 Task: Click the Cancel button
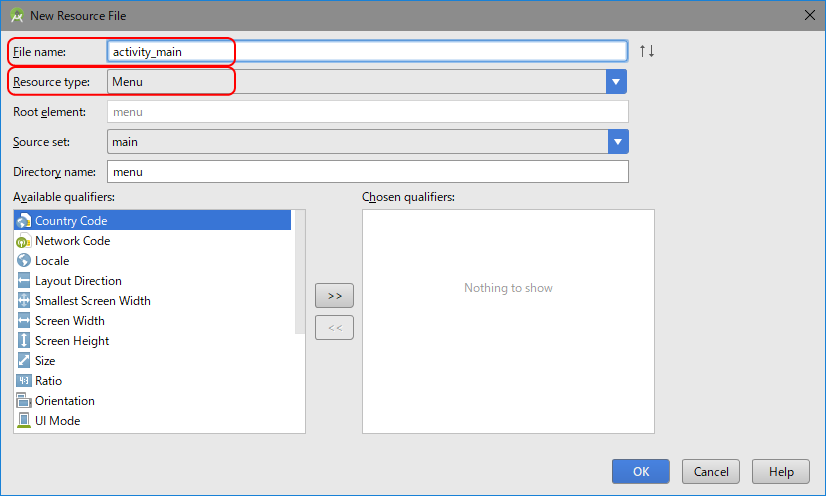point(711,471)
